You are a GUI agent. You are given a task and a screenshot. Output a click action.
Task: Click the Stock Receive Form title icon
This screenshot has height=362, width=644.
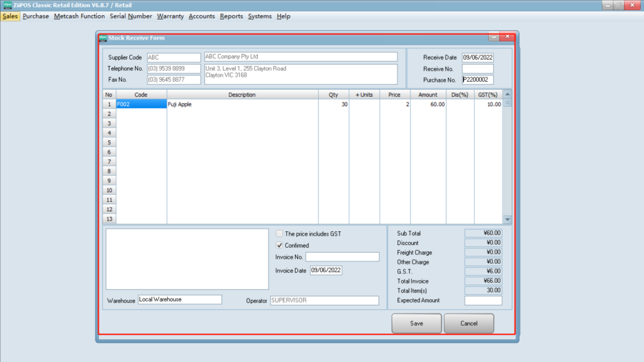[x=103, y=38]
